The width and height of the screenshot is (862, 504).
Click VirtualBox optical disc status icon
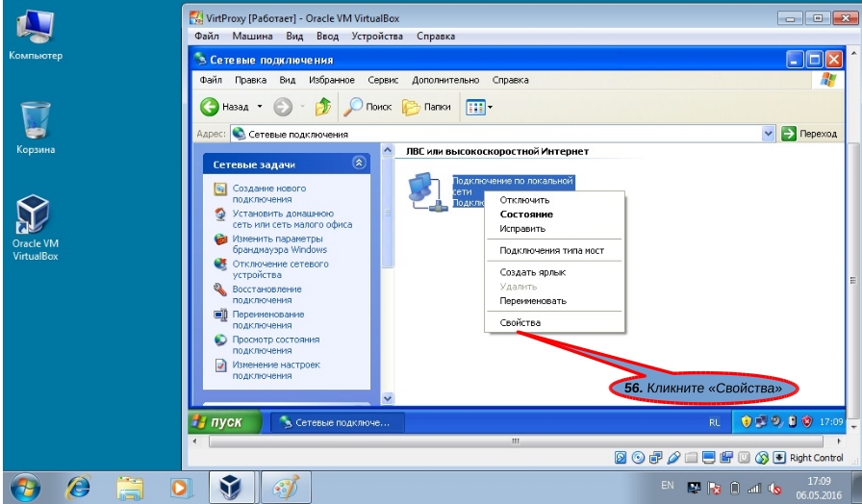click(638, 457)
